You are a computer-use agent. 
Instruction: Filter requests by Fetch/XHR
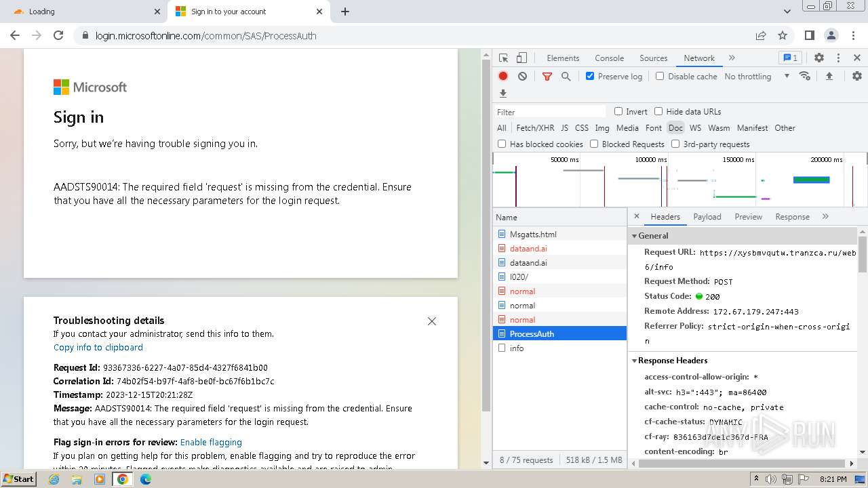click(535, 127)
